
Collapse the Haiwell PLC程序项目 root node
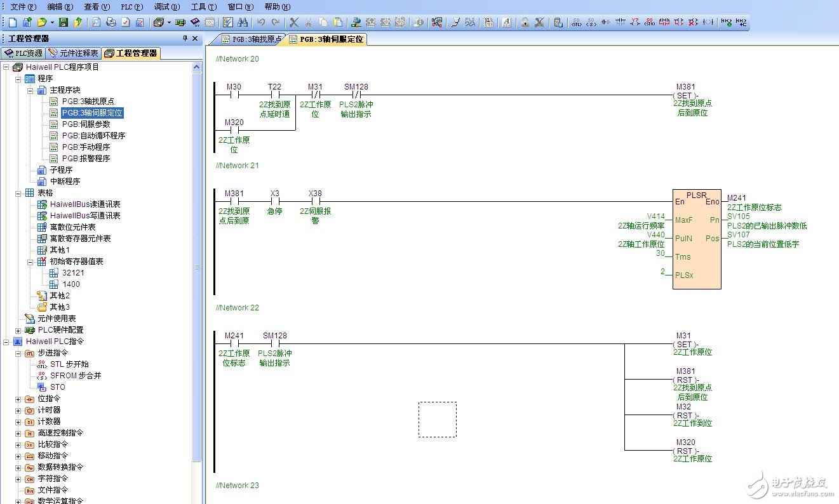[x=6, y=67]
